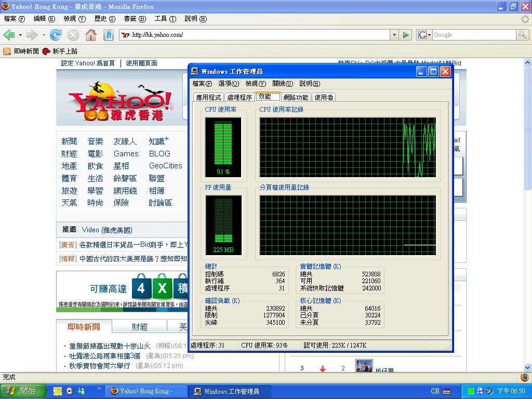Open the Back history dropdown arrow

click(21, 35)
